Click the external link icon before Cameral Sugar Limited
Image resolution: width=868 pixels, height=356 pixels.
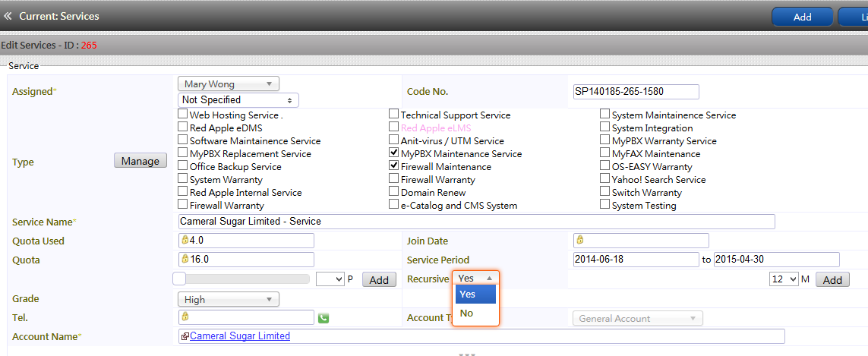coord(185,336)
